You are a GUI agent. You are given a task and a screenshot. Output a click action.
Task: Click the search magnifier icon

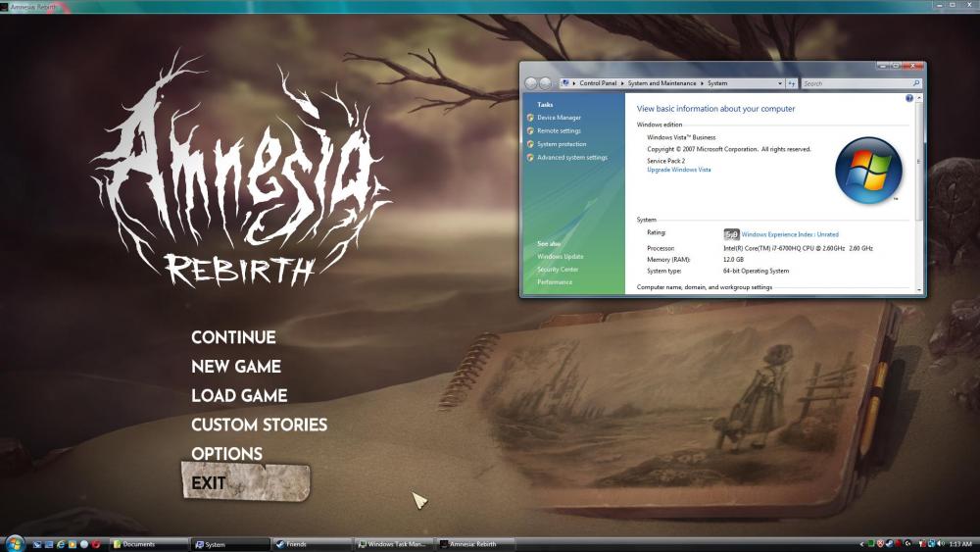point(916,83)
